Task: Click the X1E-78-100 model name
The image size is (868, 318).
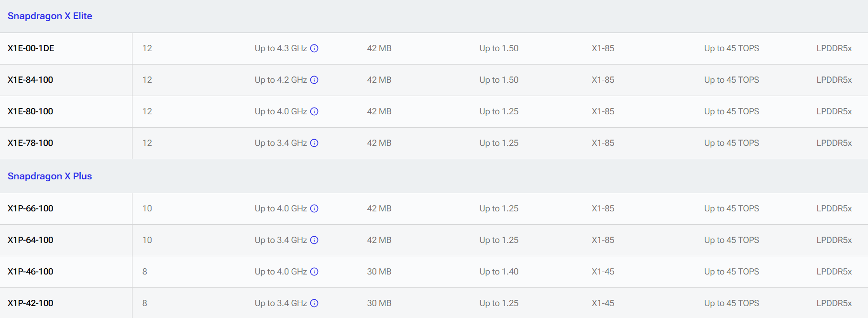Action: pyautogui.click(x=31, y=143)
